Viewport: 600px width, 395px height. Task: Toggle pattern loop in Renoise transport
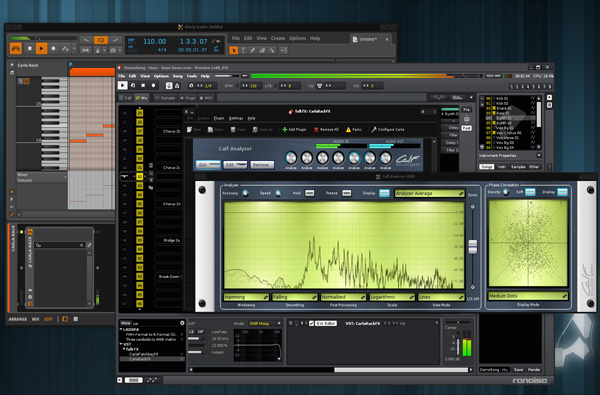[133, 85]
